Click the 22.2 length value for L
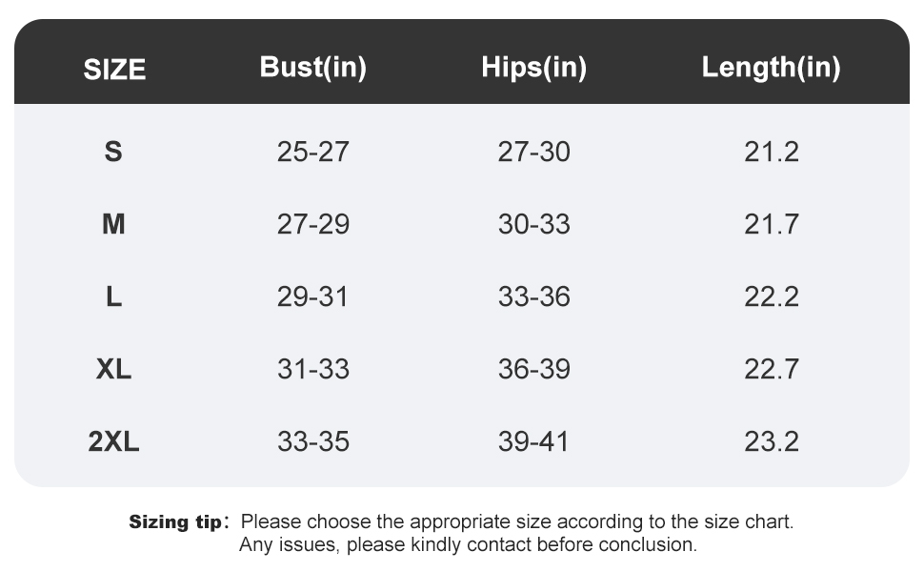 771,296
